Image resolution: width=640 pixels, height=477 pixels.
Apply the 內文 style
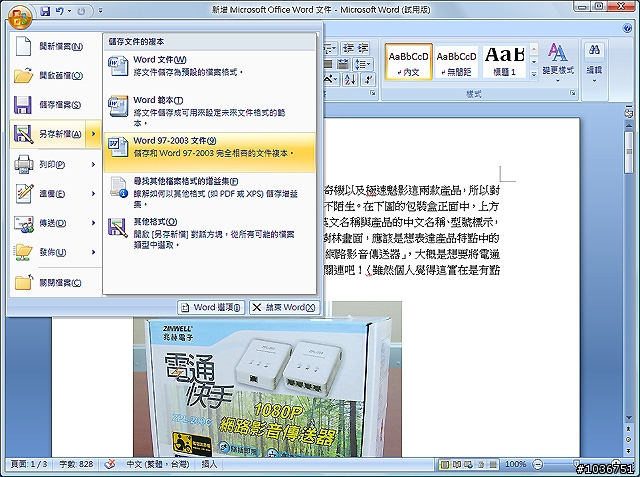408,62
